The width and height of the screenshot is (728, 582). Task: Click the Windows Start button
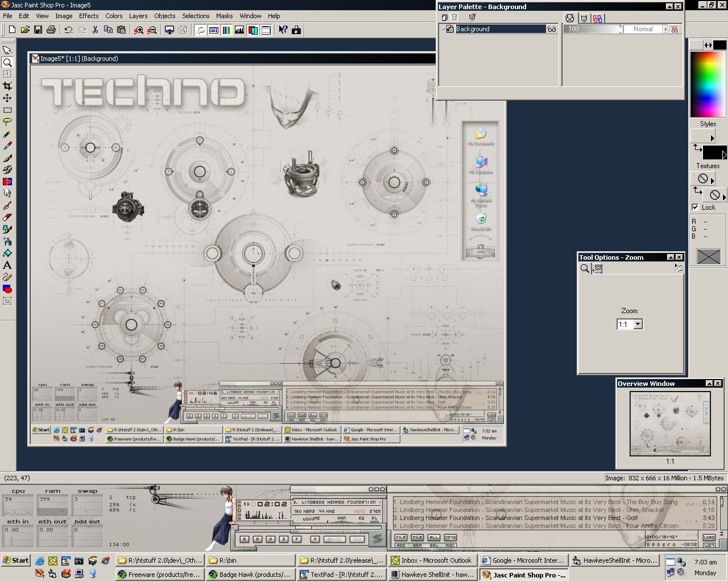pyautogui.click(x=16, y=560)
